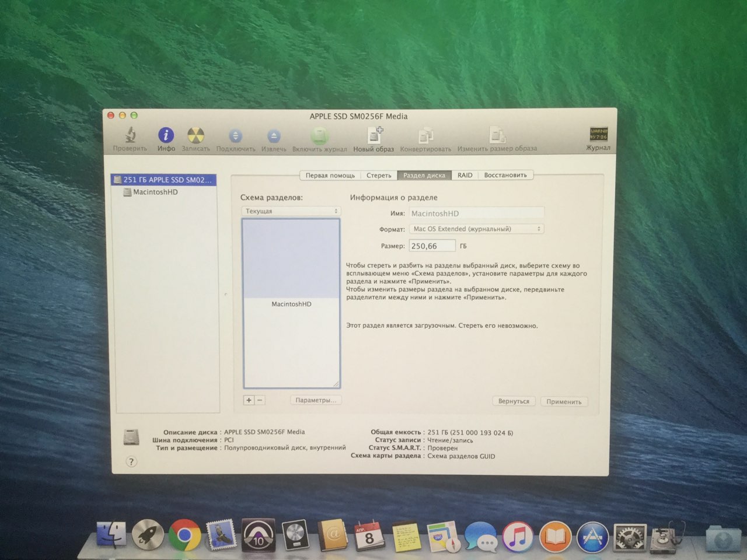
Task: Open Launchpad rocket icon in Dock
Action: click(x=148, y=534)
